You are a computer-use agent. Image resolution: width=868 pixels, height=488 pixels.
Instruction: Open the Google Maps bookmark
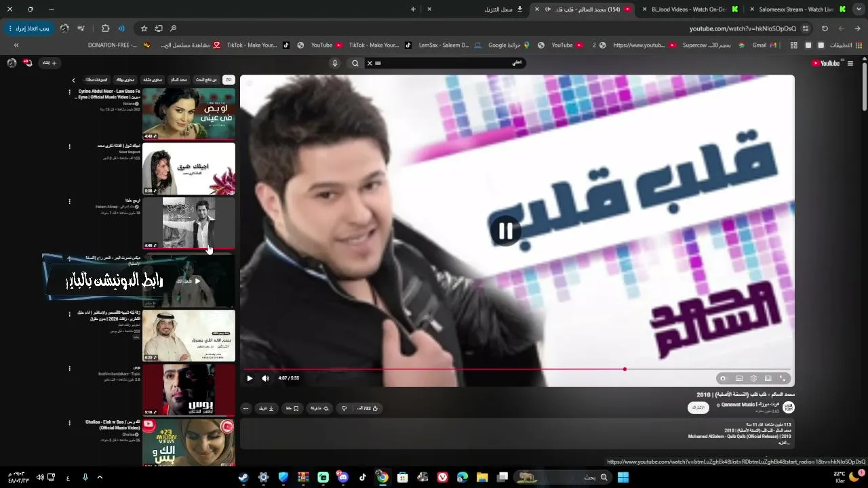click(509, 45)
